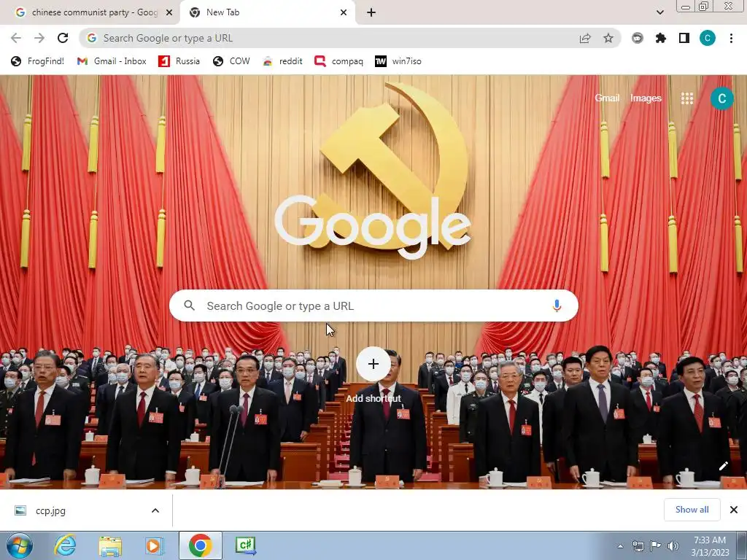The height and width of the screenshot is (560, 747).
Task: Close the chinese communist party tab
Action: 169,13
